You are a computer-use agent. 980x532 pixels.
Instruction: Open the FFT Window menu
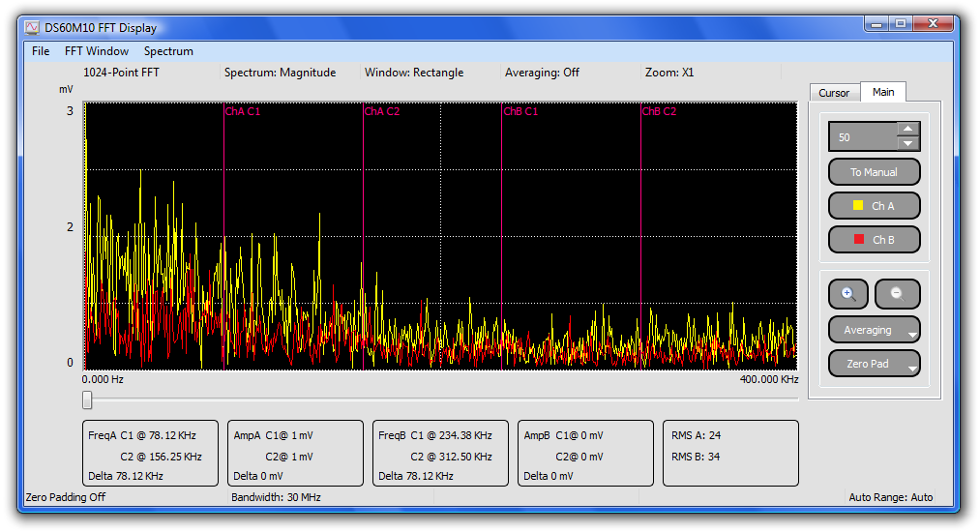click(97, 51)
